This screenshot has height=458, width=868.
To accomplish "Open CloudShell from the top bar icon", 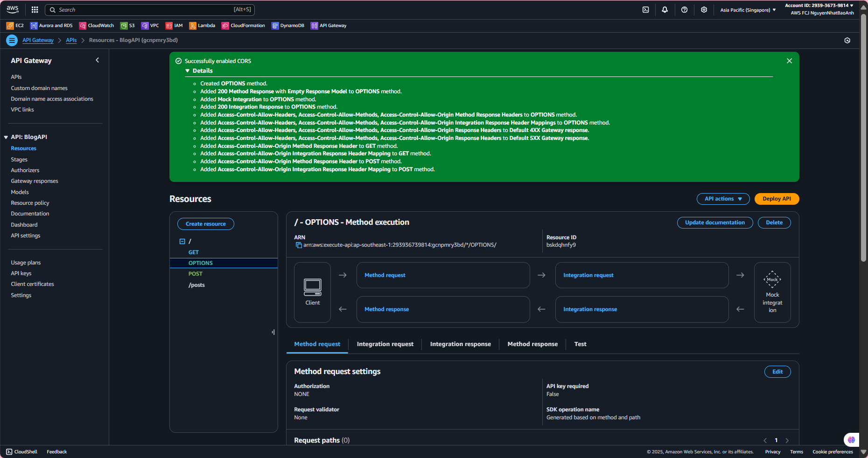I will click(645, 10).
